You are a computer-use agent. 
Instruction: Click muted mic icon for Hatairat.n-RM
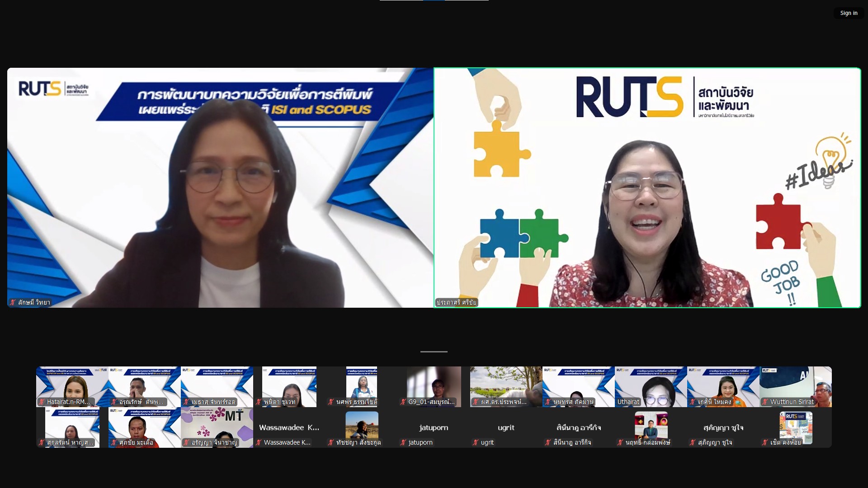[42, 402]
